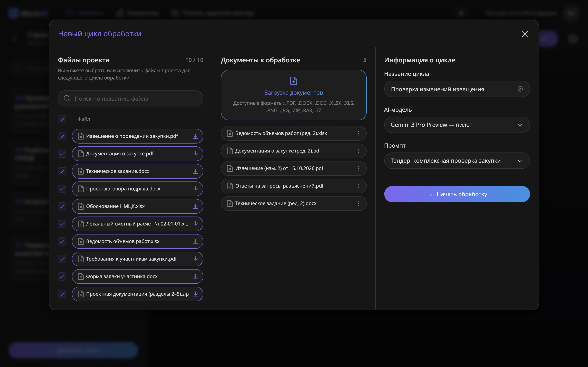Download the Техническое задание.docx file
This screenshot has width=588, height=367.
click(195, 171)
